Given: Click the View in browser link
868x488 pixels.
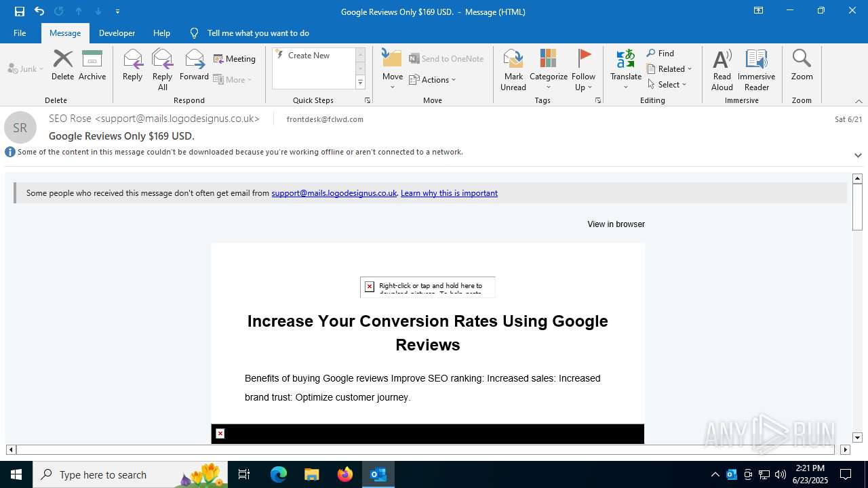Looking at the screenshot, I should [616, 224].
